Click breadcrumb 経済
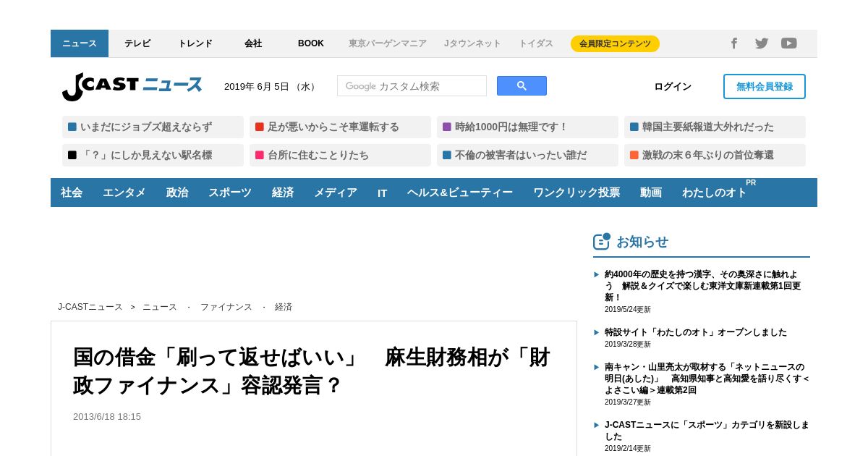868x456 pixels. (x=284, y=307)
